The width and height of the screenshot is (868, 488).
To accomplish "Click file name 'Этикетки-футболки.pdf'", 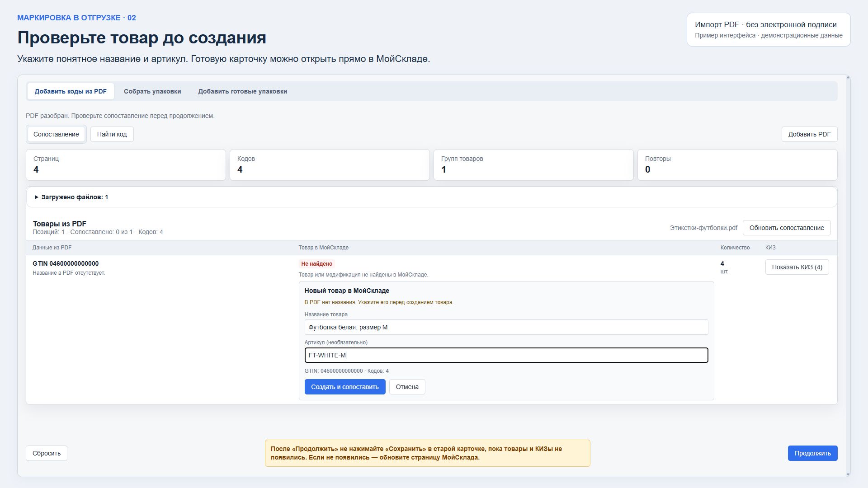I will pos(703,228).
